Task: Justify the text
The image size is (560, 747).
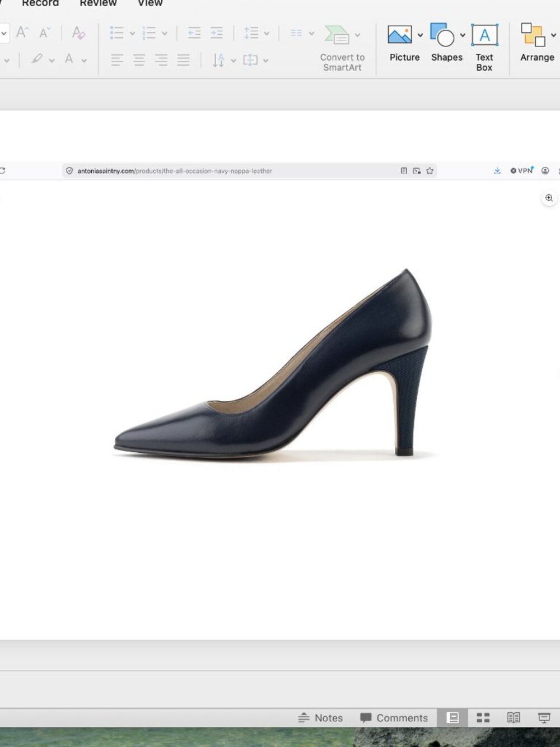Action: (183, 60)
